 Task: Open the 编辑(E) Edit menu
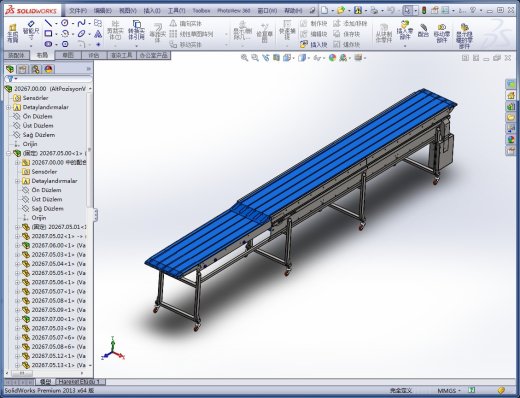(103, 11)
